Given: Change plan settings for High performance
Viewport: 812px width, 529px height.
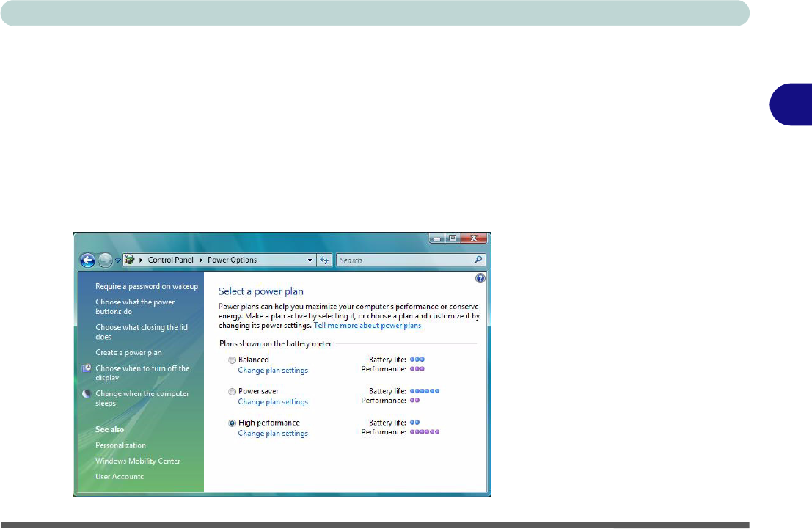Looking at the screenshot, I should point(273,434).
